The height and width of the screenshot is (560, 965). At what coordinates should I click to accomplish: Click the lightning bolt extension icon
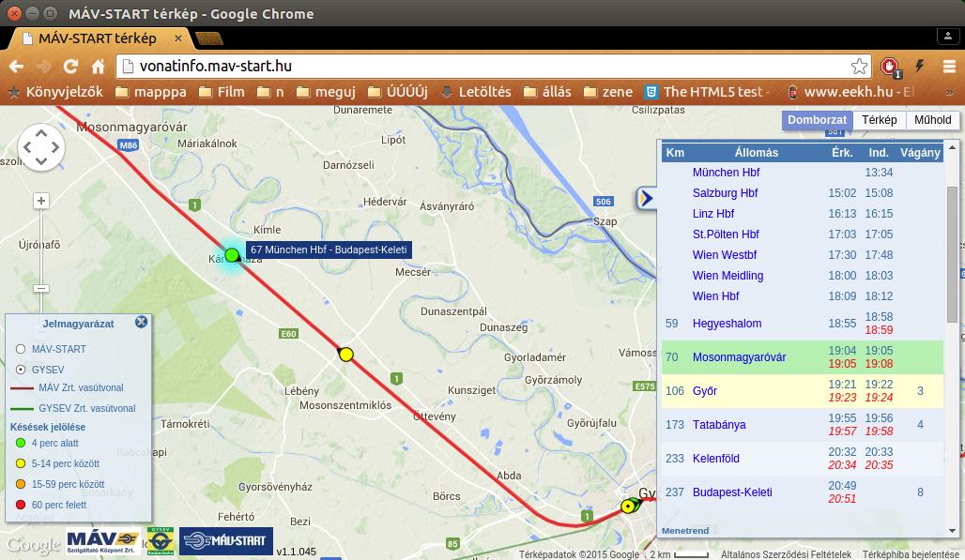coord(920,66)
